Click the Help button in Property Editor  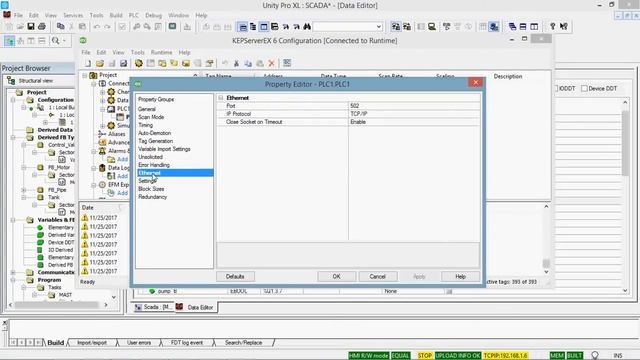point(460,276)
